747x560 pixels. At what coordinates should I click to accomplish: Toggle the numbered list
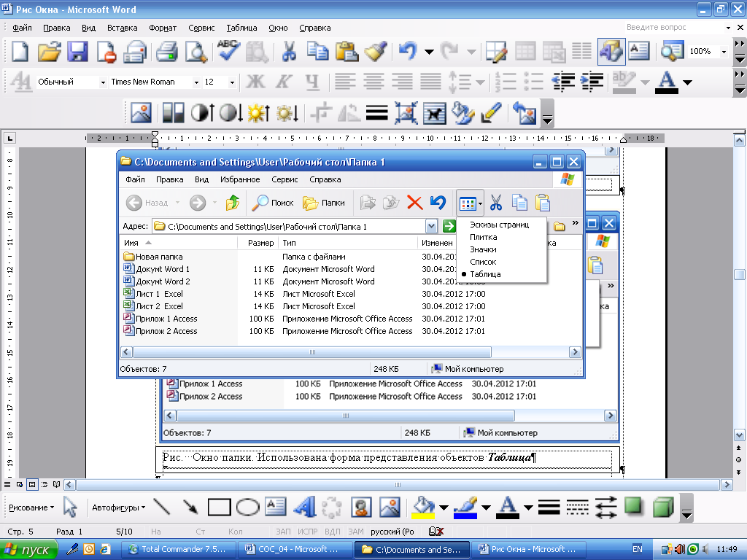coord(506,82)
